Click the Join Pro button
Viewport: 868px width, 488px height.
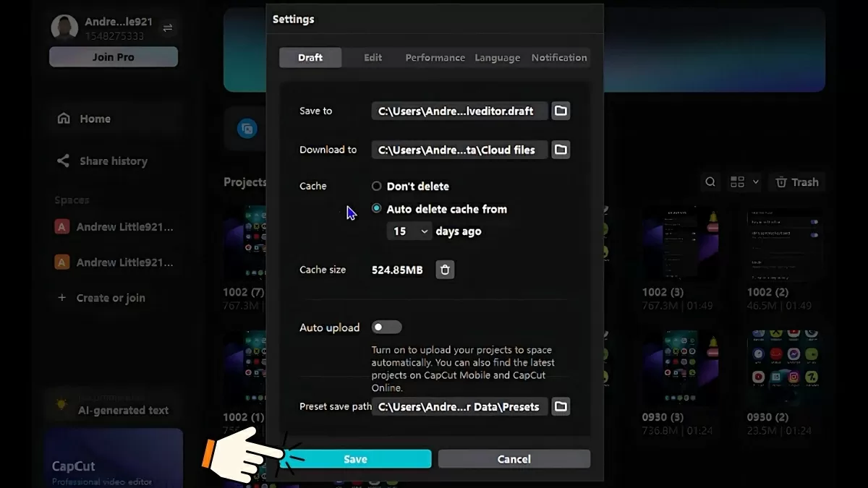[114, 57]
